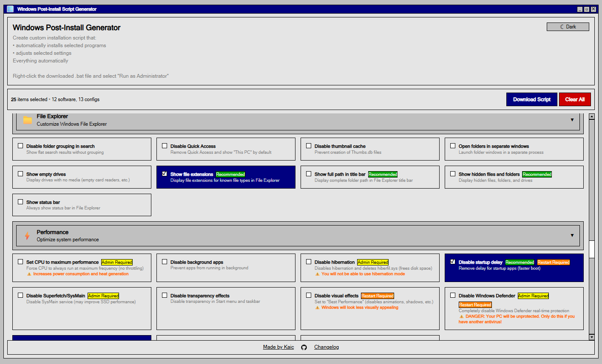The height and width of the screenshot is (364, 602).
Task: Click the 'Windows Post-Install Generator' heading
Action: [67, 28]
